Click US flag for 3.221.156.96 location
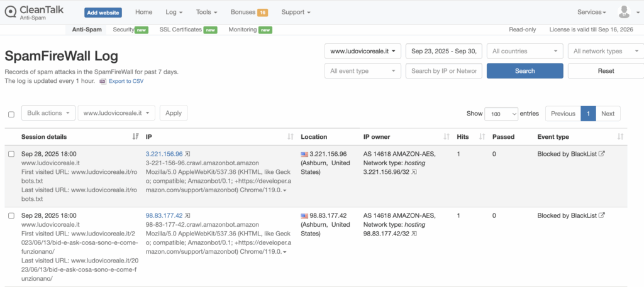Image resolution: width=644 pixels, height=287 pixels. coord(304,154)
